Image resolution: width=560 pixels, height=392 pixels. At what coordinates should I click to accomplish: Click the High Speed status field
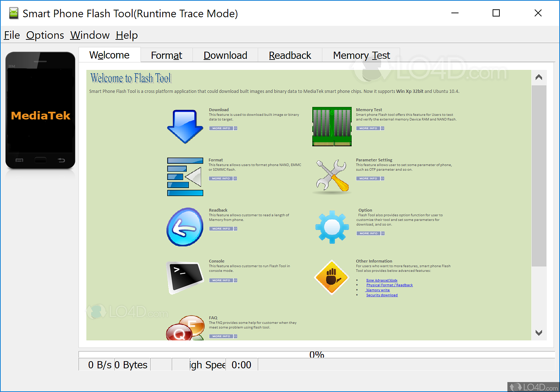click(x=208, y=365)
